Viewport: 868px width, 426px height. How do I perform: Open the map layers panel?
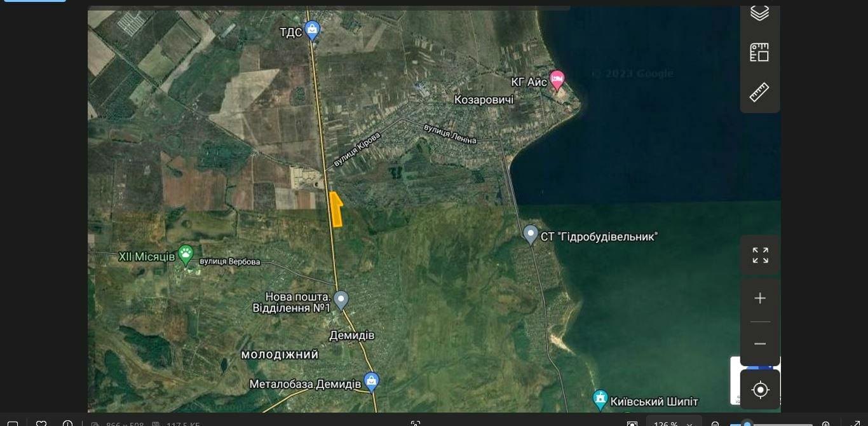tap(759, 13)
